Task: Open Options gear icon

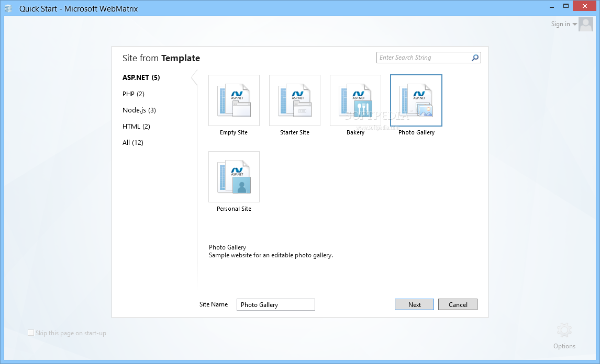Action: [x=564, y=330]
